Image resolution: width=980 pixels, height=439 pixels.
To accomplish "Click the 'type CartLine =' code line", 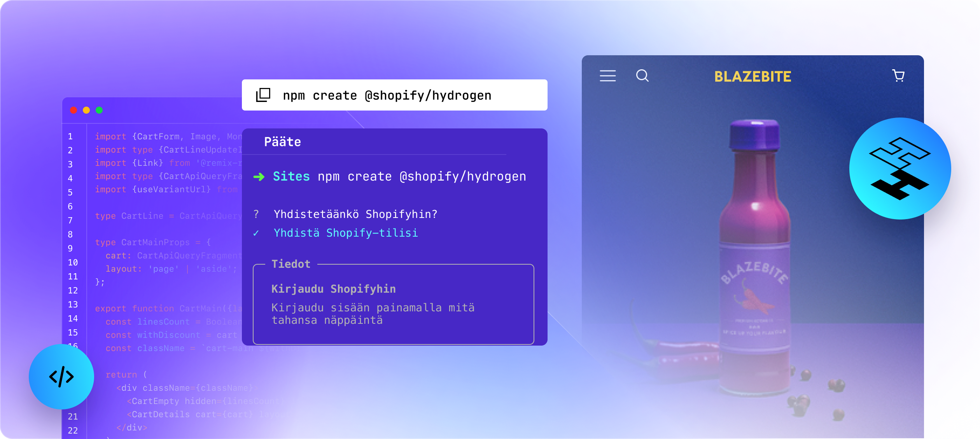I will point(168,216).
